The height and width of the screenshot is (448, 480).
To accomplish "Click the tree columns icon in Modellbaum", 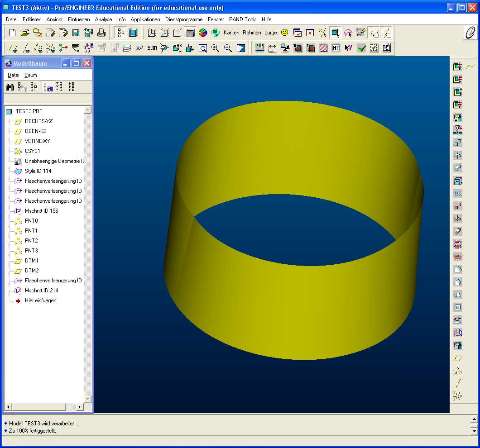I will click(34, 87).
